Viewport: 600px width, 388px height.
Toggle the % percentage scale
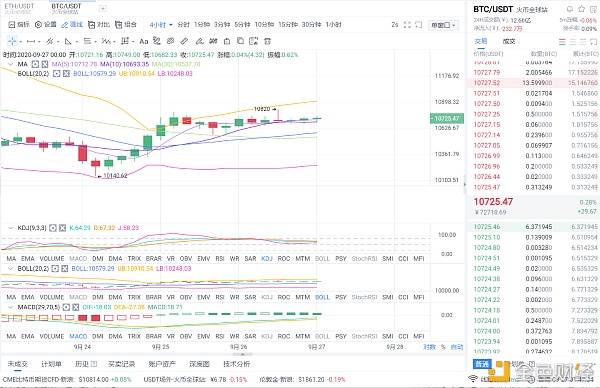443,347
